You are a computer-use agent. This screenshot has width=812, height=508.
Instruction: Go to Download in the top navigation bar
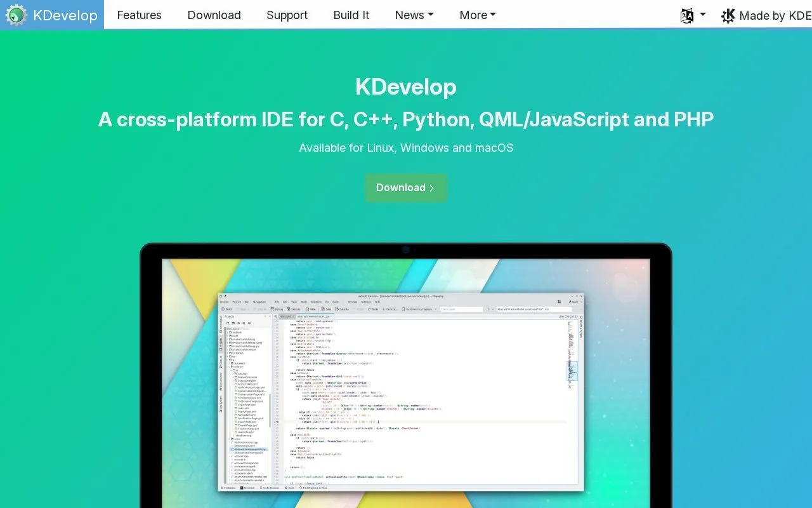[214, 15]
